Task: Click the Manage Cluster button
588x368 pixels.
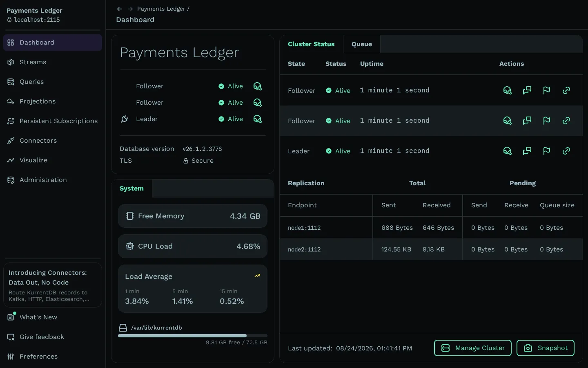Action: [473, 348]
